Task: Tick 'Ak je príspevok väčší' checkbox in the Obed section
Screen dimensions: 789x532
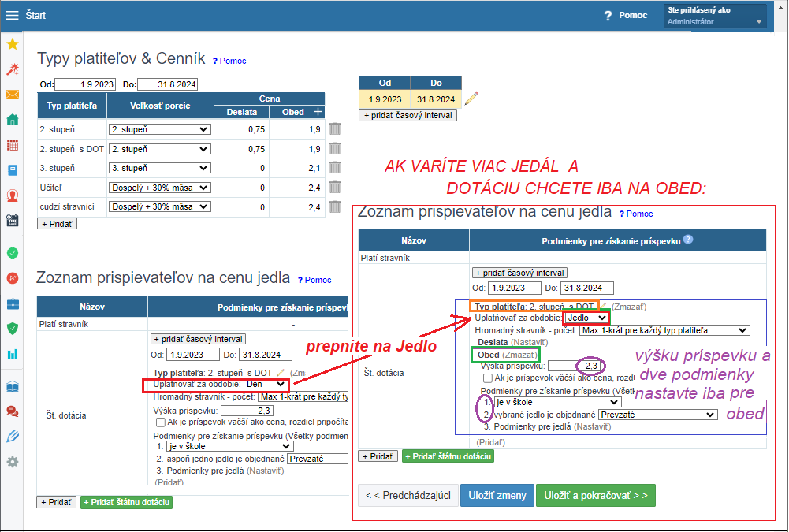Action: click(487, 378)
